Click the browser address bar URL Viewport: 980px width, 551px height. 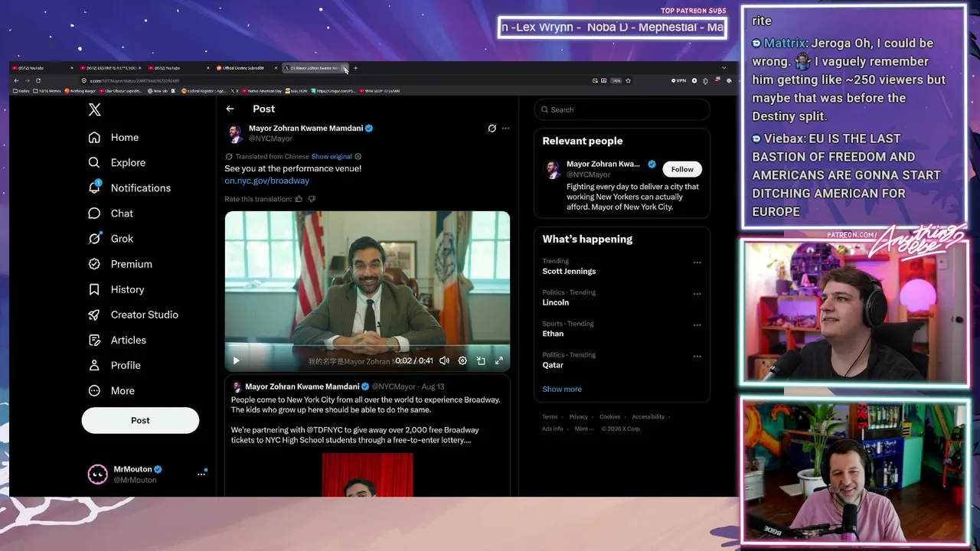135,80
